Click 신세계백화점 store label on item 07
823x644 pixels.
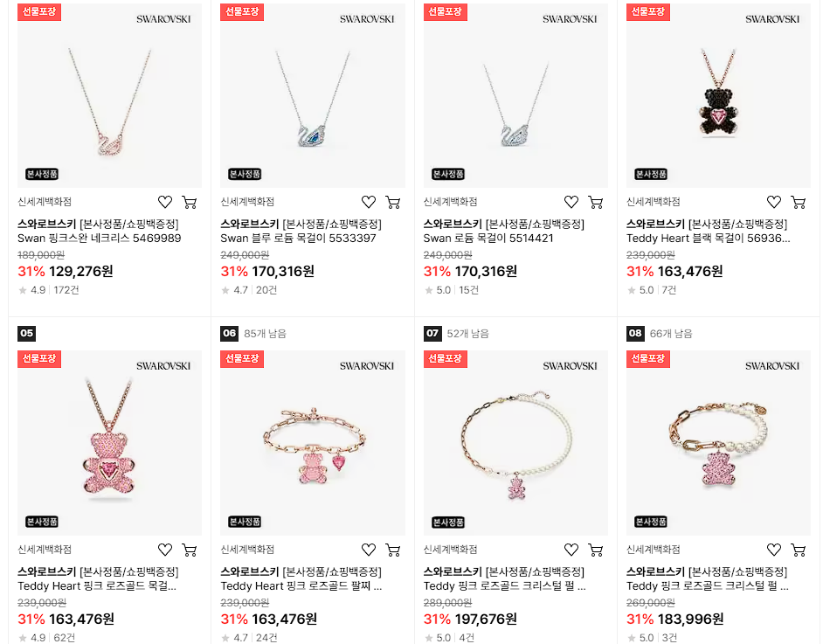450,550
